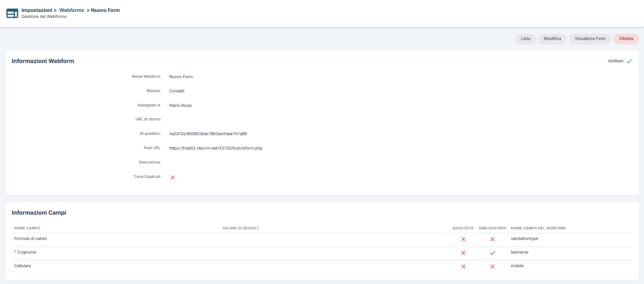The height and width of the screenshot is (284, 644).
Task: Click the Contatti module value
Action: click(177, 91)
